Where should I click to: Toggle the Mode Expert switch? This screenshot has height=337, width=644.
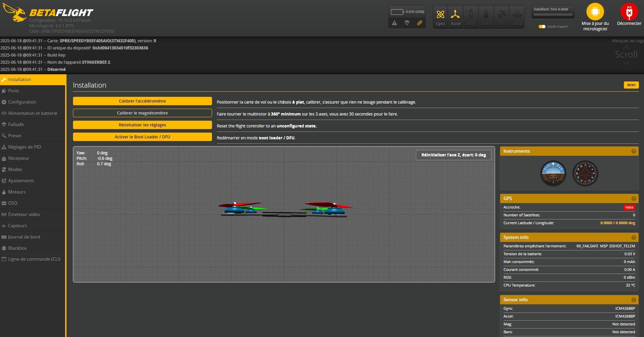click(x=542, y=27)
